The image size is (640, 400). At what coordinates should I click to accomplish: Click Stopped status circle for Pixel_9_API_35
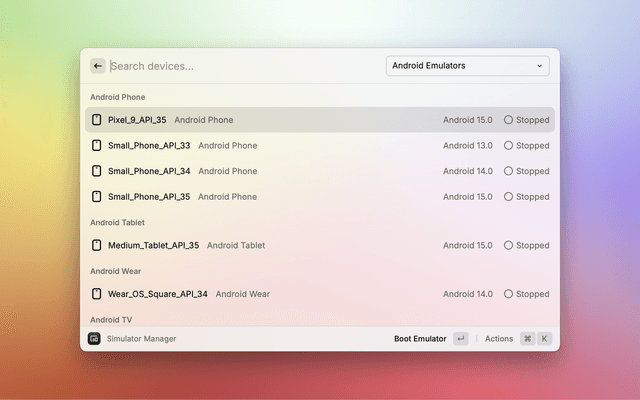tap(508, 120)
